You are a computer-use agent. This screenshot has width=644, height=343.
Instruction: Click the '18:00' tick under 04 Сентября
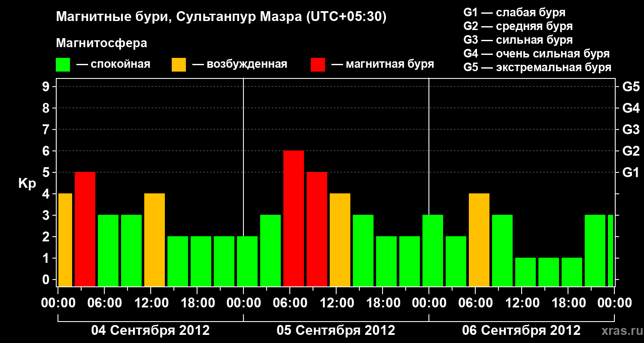click(x=197, y=303)
